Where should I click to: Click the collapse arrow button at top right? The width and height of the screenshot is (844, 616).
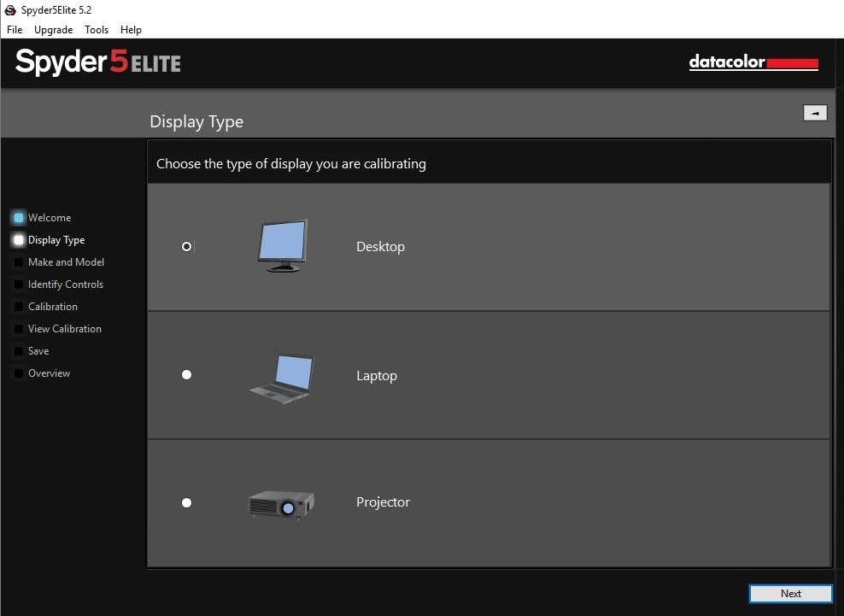click(x=815, y=113)
